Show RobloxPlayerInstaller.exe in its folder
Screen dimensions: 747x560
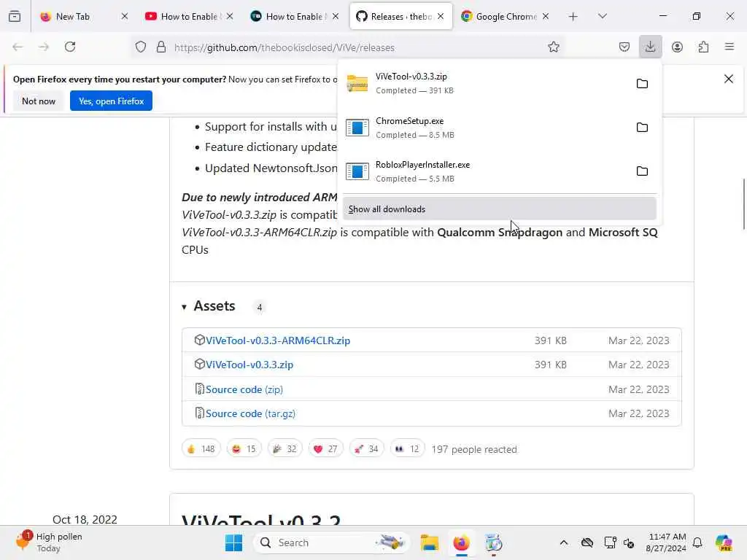pyautogui.click(x=642, y=171)
